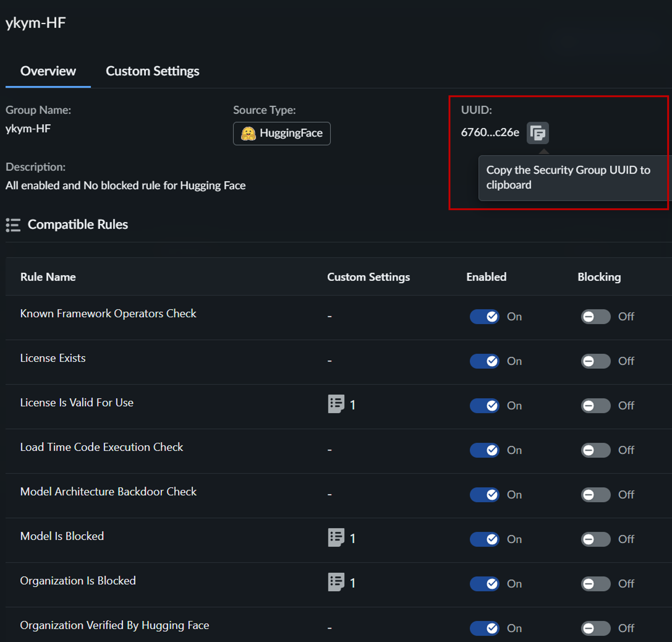Click the Compatible Rules list icon
This screenshot has height=642, width=672.
pos(13,225)
